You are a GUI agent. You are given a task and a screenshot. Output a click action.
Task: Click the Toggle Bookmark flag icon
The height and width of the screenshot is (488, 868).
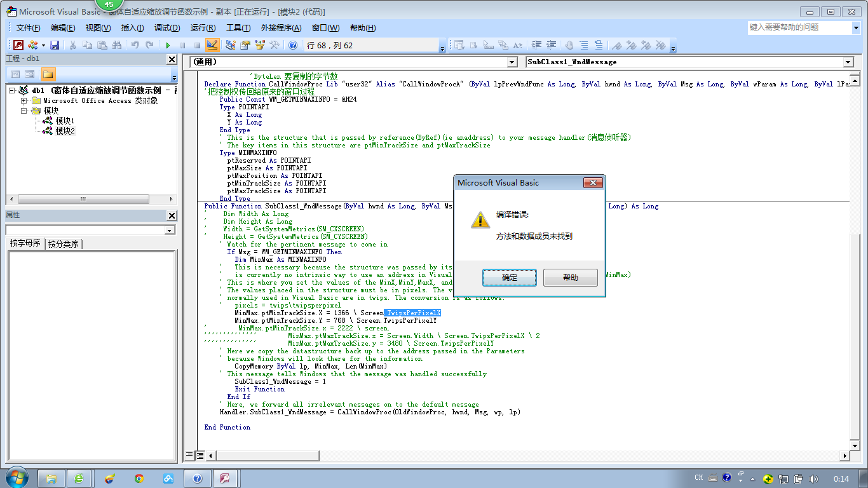[616, 45]
